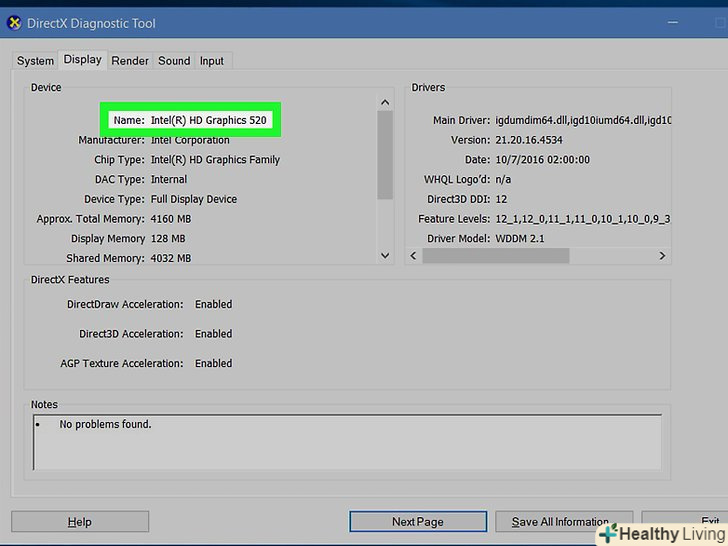Select Direct3D DDI value '12'
Screen dimensions: 728x546
pyautogui.click(x=501, y=199)
